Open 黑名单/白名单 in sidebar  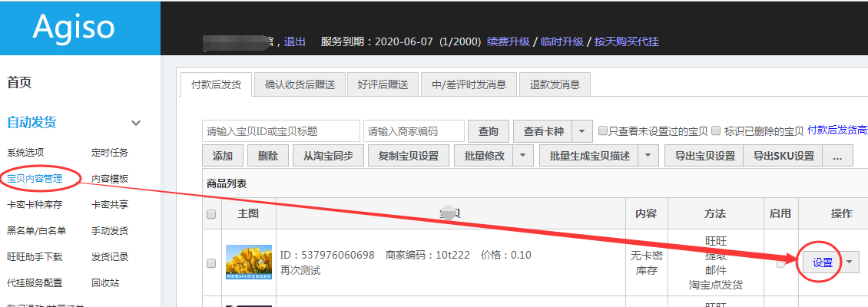click(x=37, y=231)
